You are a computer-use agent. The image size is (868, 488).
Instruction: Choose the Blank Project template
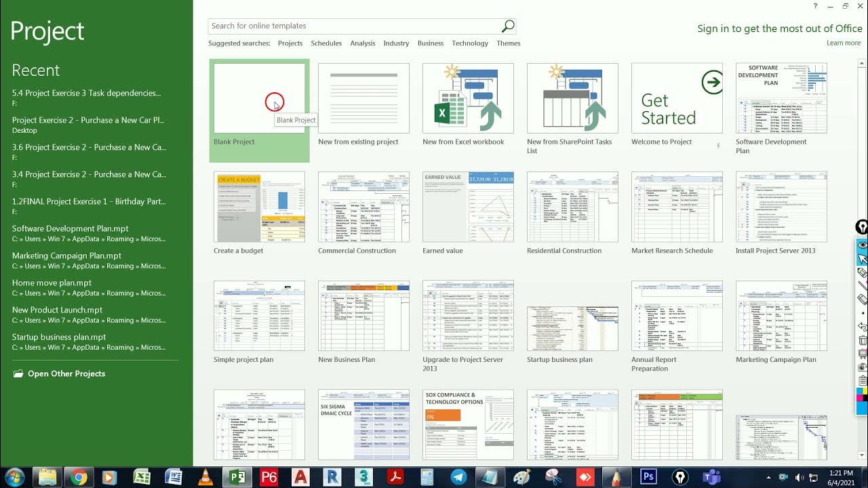click(x=259, y=110)
